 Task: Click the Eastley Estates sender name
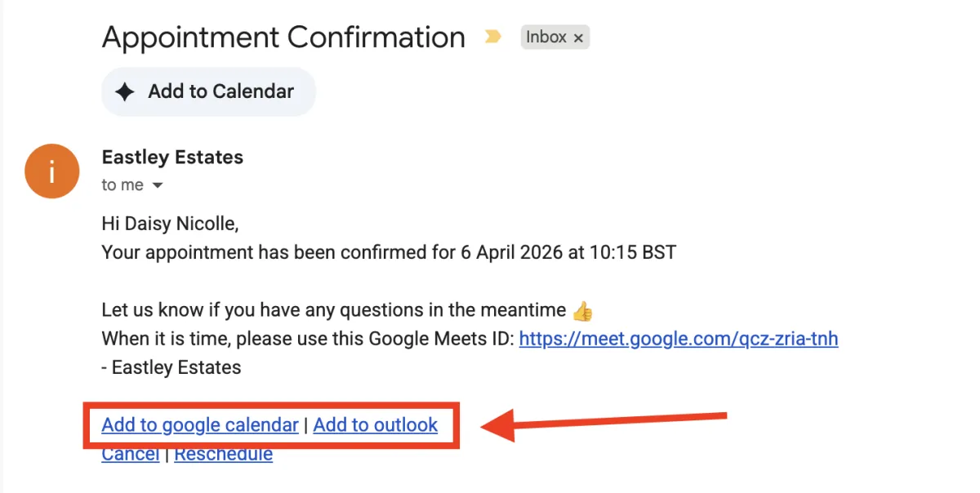172,157
